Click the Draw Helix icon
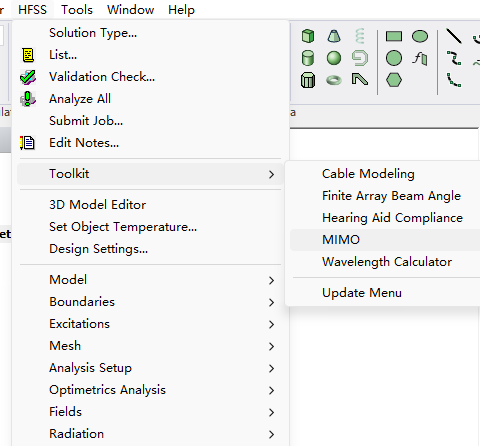The image size is (480, 446). pyautogui.click(x=360, y=36)
